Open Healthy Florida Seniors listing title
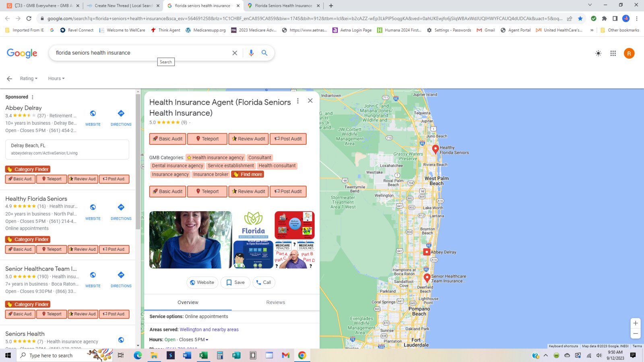Viewport: 644px width, 362px height. [x=36, y=199]
